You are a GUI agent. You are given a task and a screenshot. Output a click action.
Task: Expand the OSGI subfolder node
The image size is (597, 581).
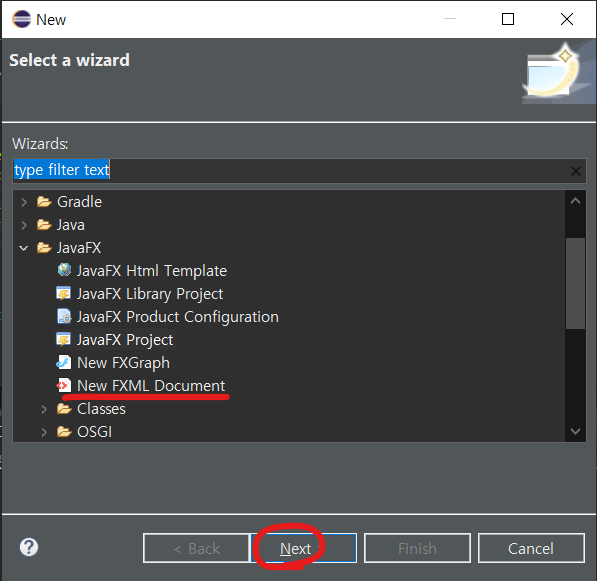click(44, 432)
